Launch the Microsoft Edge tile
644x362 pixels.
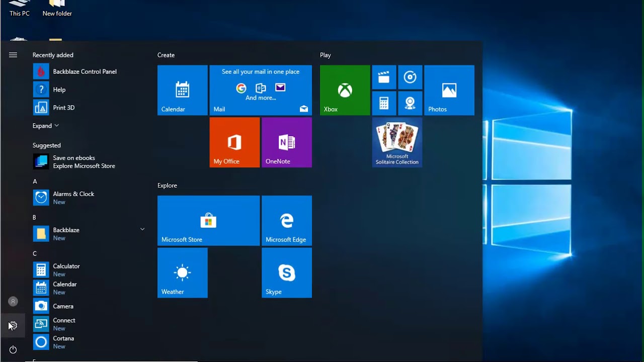[x=287, y=221]
